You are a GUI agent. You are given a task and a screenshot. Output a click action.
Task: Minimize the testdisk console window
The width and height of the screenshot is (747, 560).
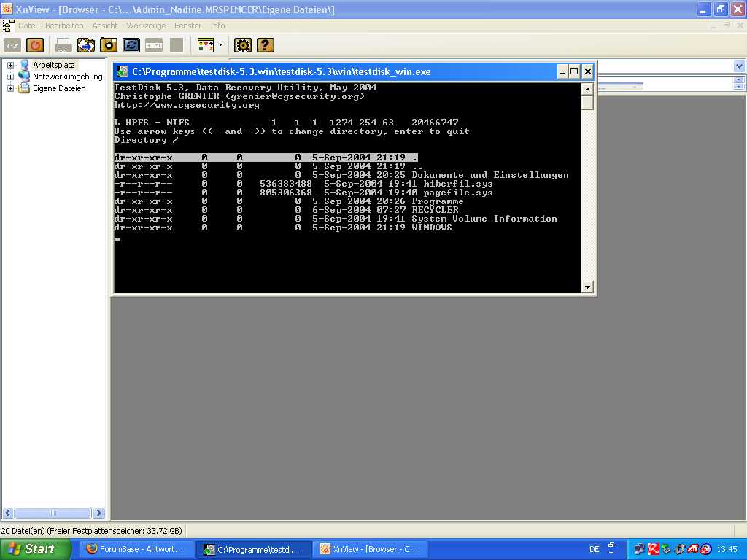(x=562, y=72)
